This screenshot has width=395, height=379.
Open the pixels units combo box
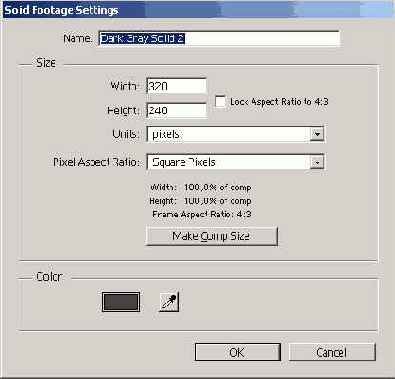coord(235,134)
